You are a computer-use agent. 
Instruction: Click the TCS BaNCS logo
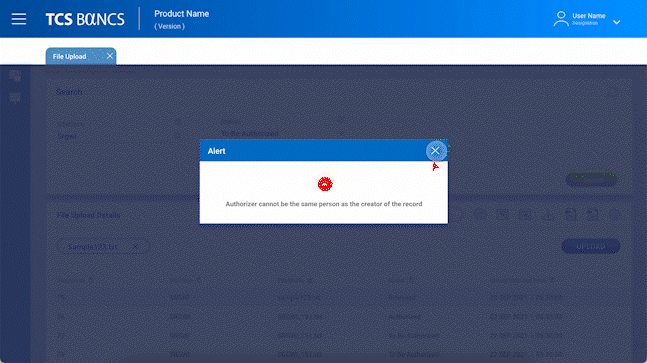coord(85,19)
